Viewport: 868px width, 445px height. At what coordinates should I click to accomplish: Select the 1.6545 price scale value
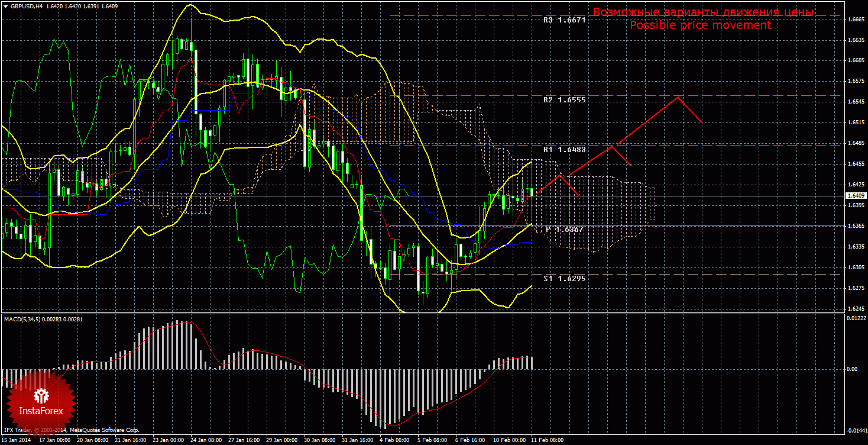tap(856, 102)
